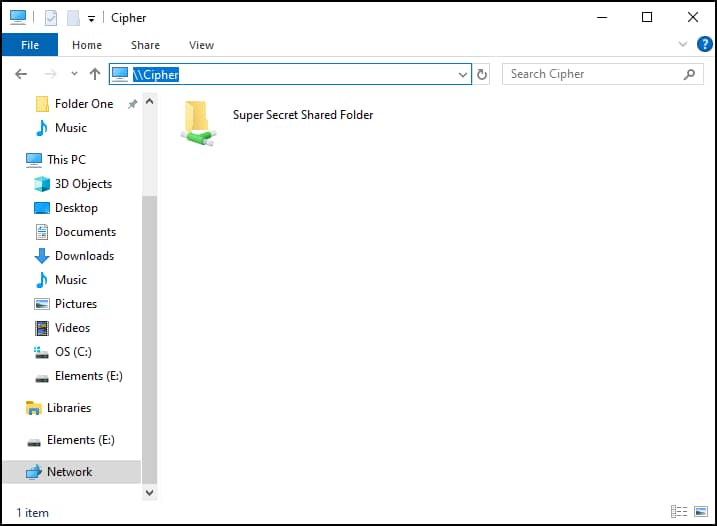
Task: Switch to Large icons view icon
Action: pyautogui.click(x=701, y=511)
